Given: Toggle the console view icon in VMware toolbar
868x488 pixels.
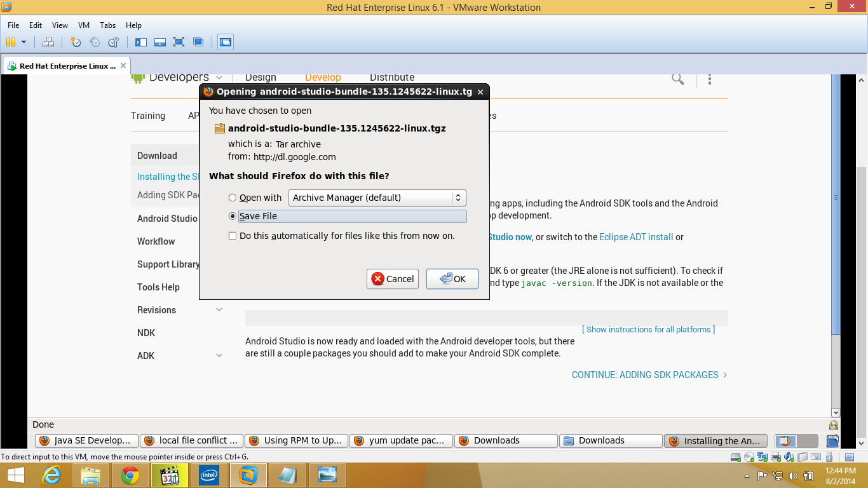Looking at the screenshot, I should coord(226,42).
